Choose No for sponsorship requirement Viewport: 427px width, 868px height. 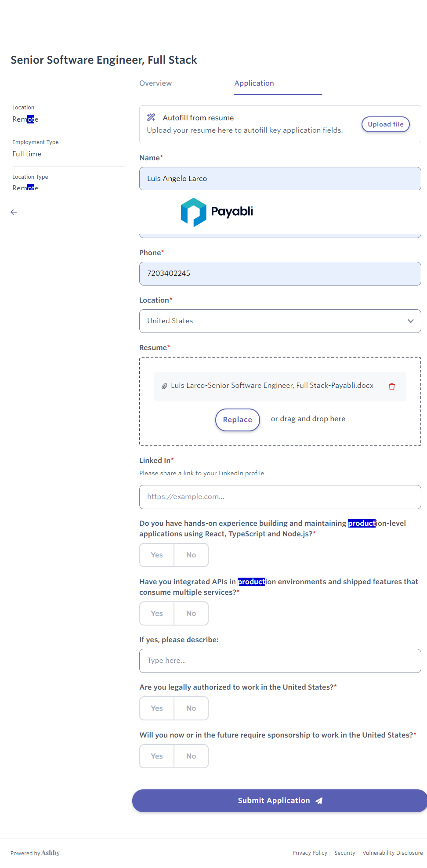(191, 756)
